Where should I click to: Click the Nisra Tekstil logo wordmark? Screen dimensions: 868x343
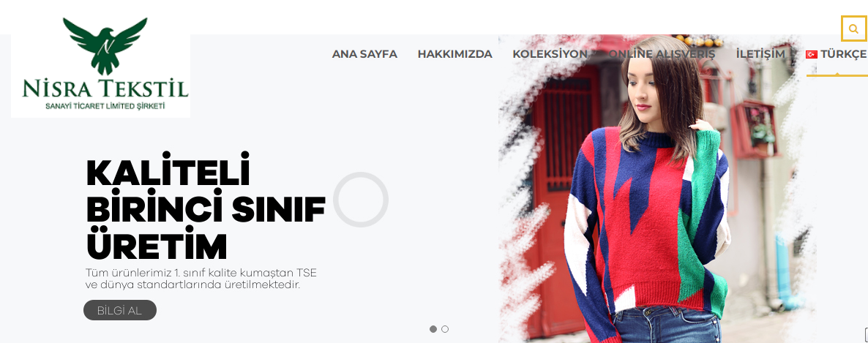[105, 88]
